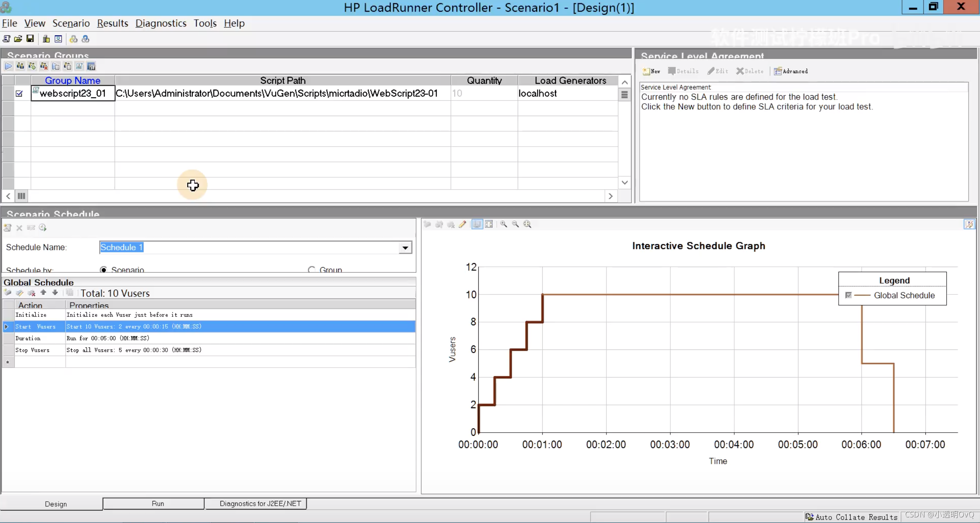This screenshot has width=980, height=523.
Task: Remove group using the red X users icon
Action: tap(44, 66)
